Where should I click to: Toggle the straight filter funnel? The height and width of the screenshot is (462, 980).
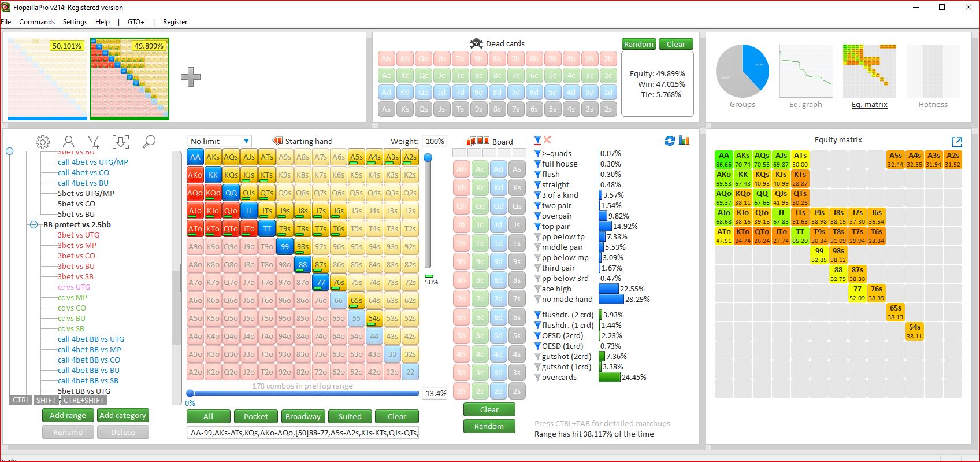pyautogui.click(x=537, y=185)
